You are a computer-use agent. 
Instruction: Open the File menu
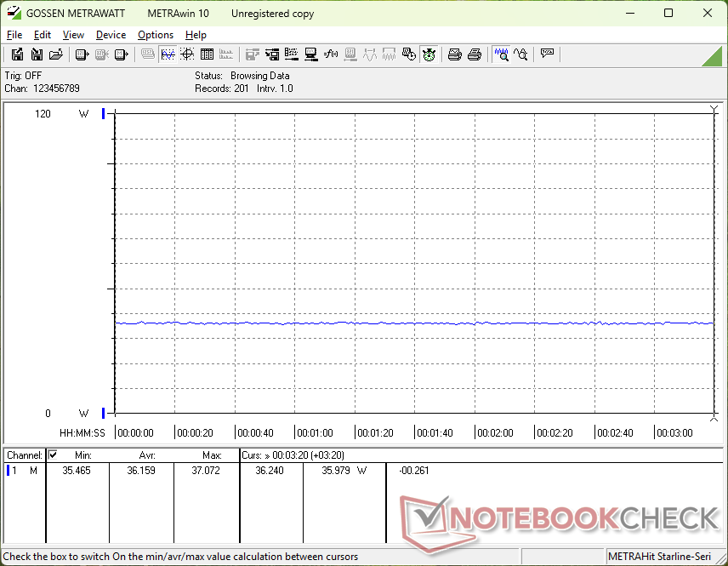coord(14,35)
